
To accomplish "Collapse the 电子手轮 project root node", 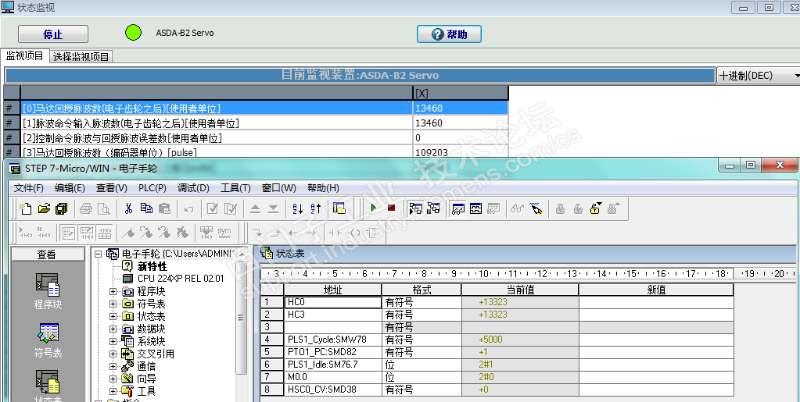I will point(98,254).
